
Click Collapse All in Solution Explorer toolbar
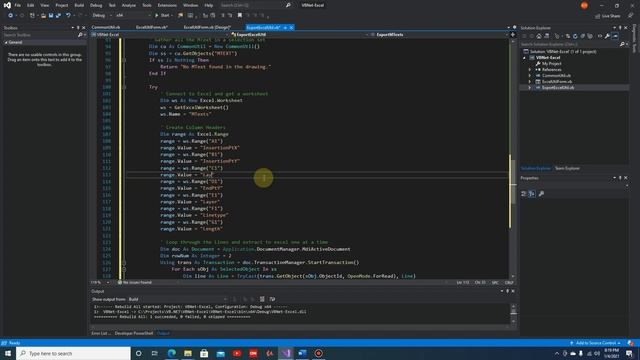(x=582, y=36)
